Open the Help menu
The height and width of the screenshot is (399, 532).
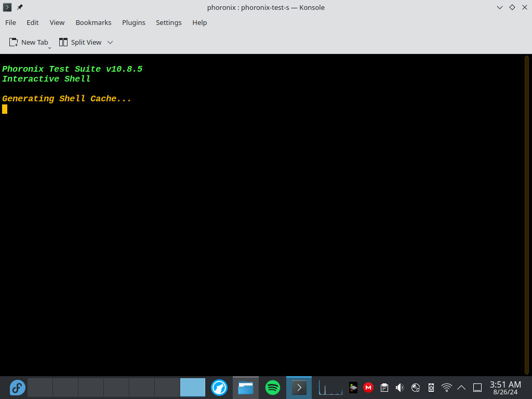tap(199, 22)
